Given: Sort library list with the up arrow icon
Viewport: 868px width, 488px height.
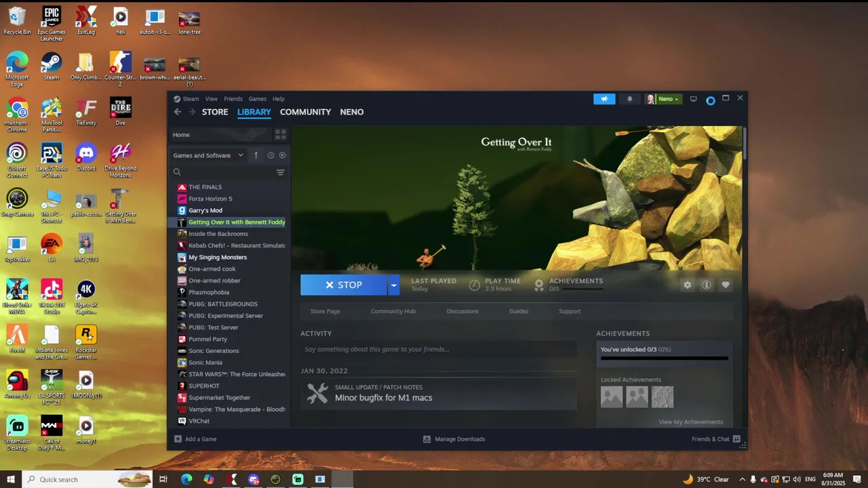Looking at the screenshot, I should tap(256, 155).
